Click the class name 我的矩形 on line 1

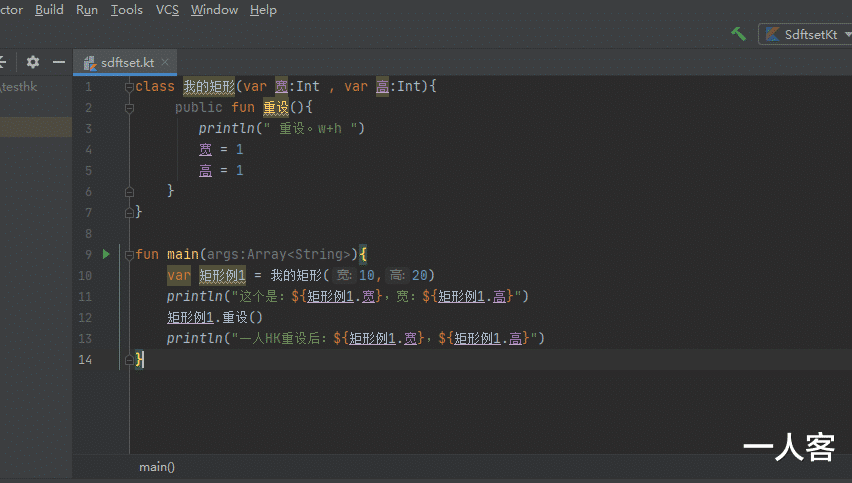[209, 86]
